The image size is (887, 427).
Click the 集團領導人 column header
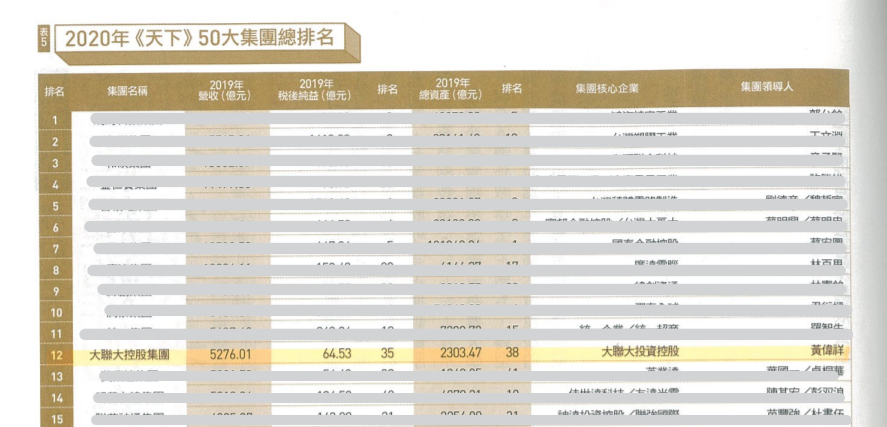pyautogui.click(x=768, y=87)
